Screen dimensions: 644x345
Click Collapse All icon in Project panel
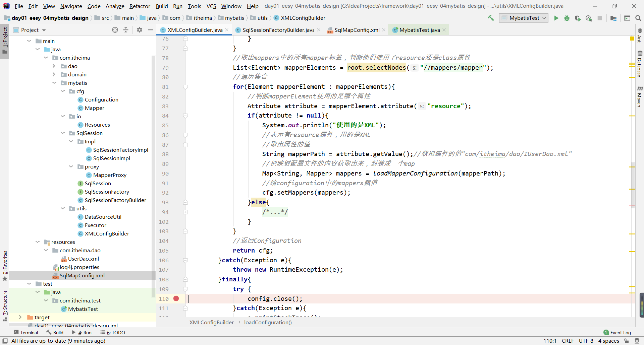point(126,30)
